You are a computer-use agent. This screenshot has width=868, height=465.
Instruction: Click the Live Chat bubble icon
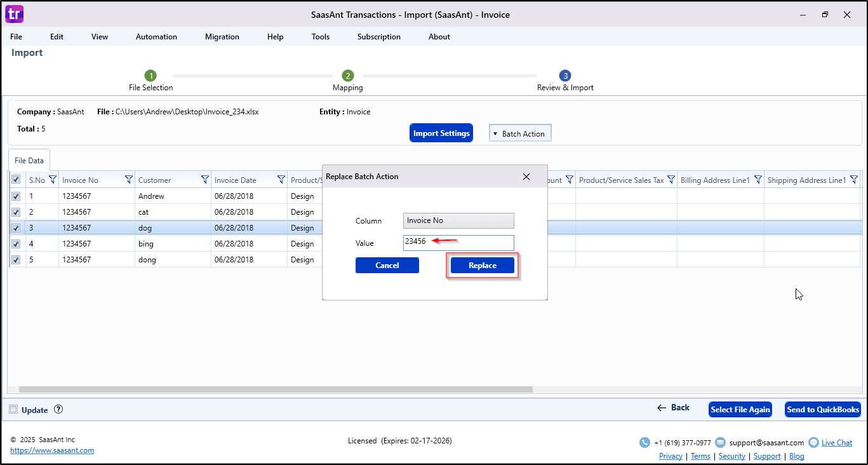(x=813, y=443)
